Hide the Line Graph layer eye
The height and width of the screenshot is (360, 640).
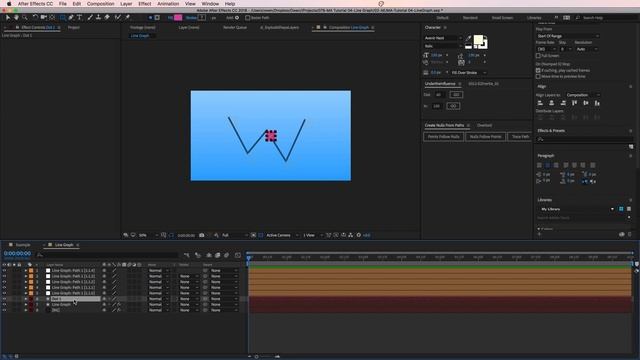[x=4, y=304]
